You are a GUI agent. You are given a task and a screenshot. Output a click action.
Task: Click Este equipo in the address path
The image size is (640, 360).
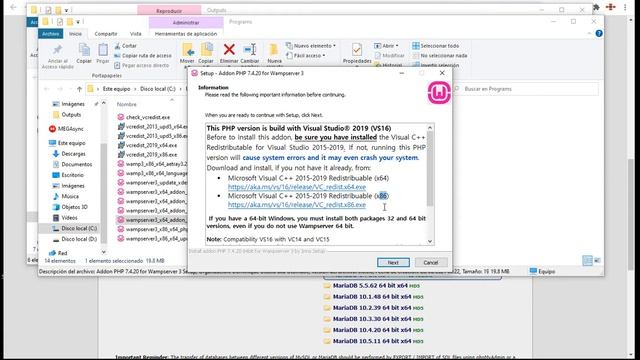pyautogui.click(x=116, y=89)
